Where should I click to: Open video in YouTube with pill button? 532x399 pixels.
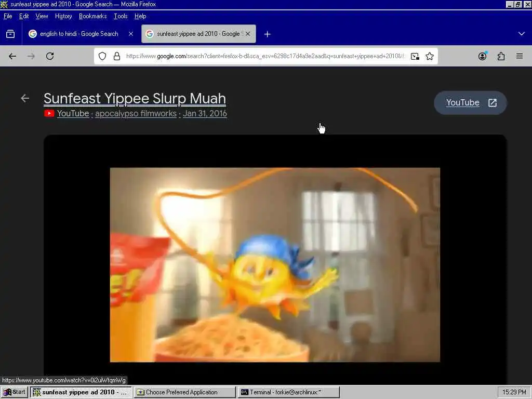point(470,103)
